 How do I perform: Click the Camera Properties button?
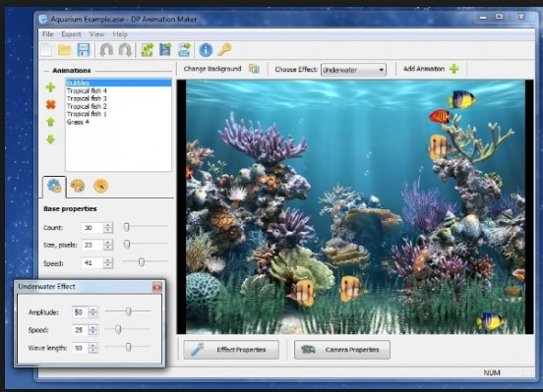pyautogui.click(x=341, y=350)
